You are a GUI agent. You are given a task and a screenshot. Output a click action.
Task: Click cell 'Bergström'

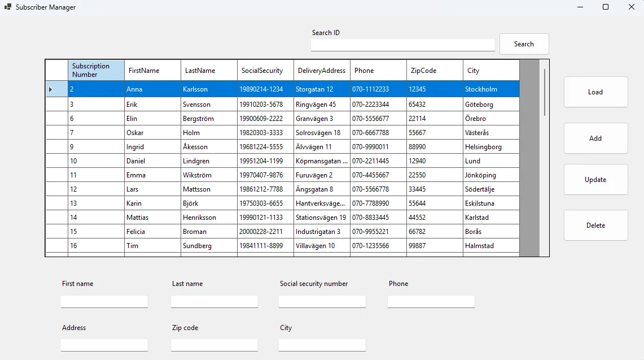(209, 119)
